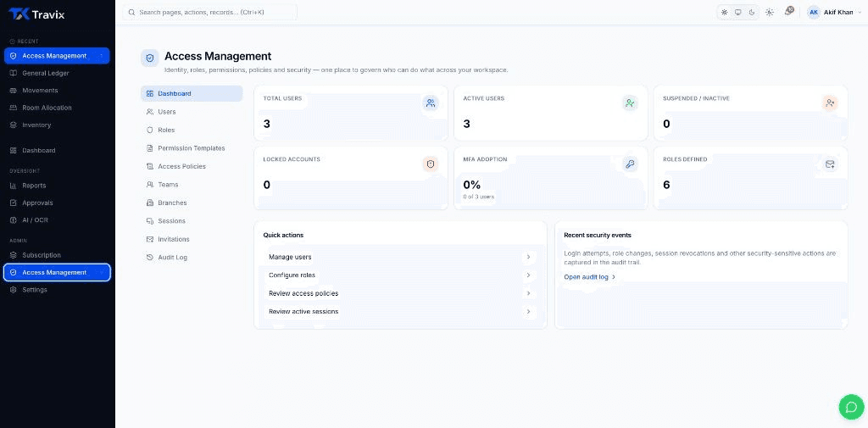Click the Suspended / Inactive user icon
This screenshot has width=868, height=428.
point(829,103)
